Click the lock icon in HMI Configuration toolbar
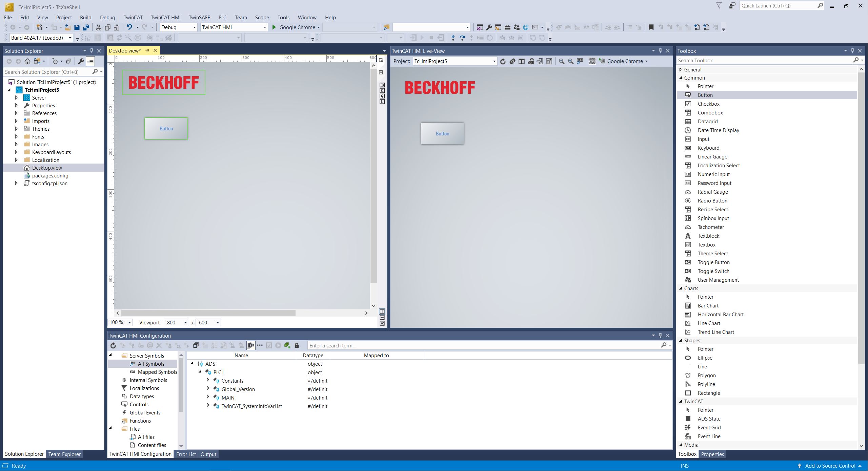Viewport: 868px width, 471px height. 297,345
